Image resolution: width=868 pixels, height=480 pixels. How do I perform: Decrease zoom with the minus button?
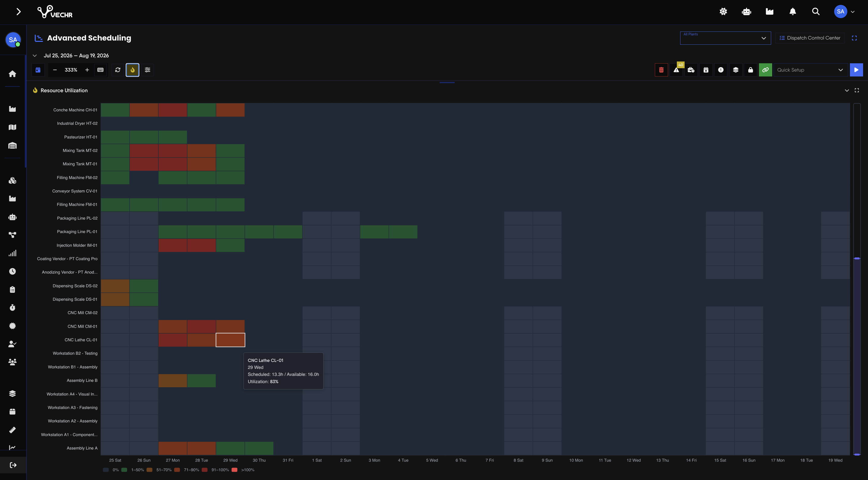(55, 70)
